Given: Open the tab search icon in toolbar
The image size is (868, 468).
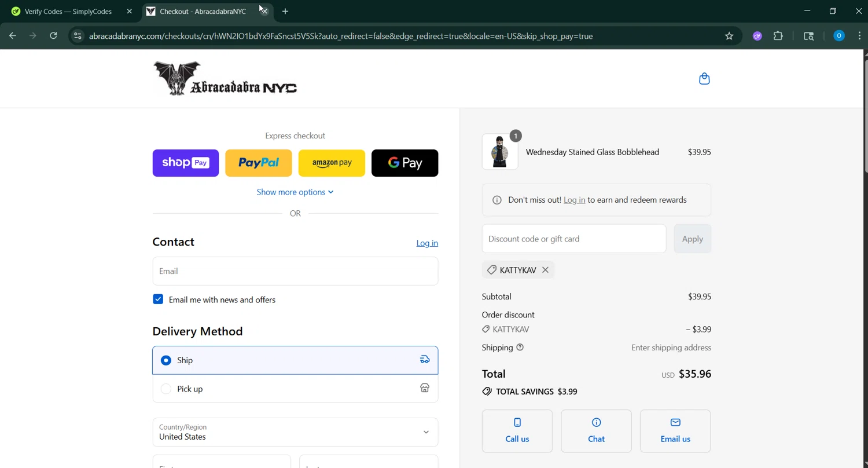Looking at the screenshot, I should point(809,36).
